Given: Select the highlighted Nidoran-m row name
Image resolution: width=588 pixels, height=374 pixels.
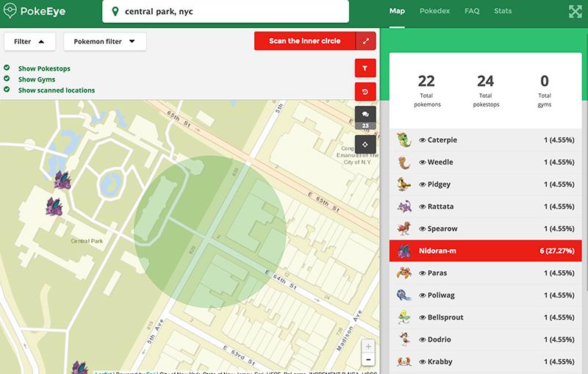Looking at the screenshot, I should (437, 251).
